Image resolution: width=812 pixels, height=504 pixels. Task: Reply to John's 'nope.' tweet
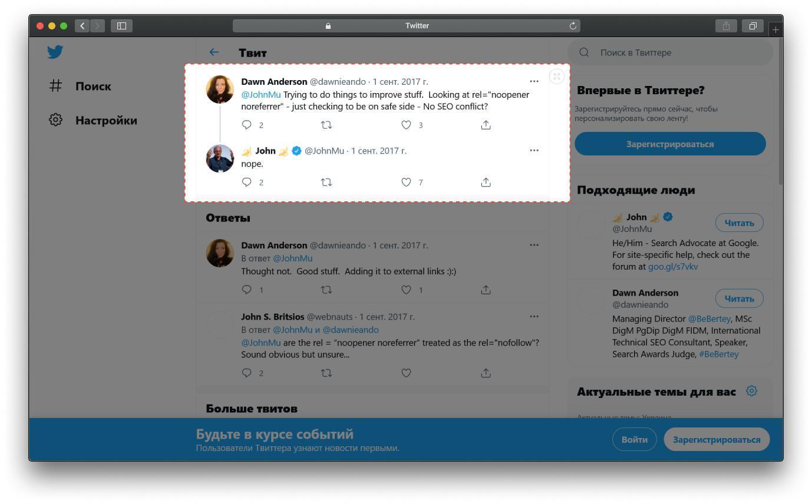(x=247, y=182)
